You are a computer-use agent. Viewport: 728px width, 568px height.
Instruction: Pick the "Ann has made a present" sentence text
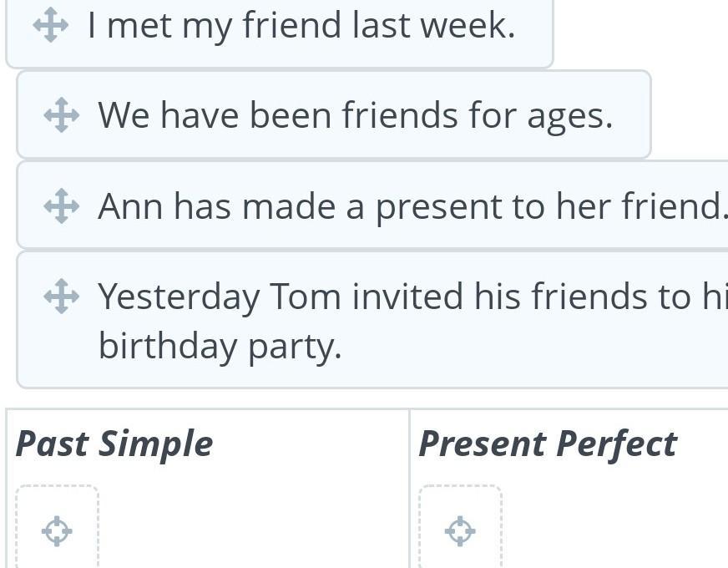click(x=409, y=205)
